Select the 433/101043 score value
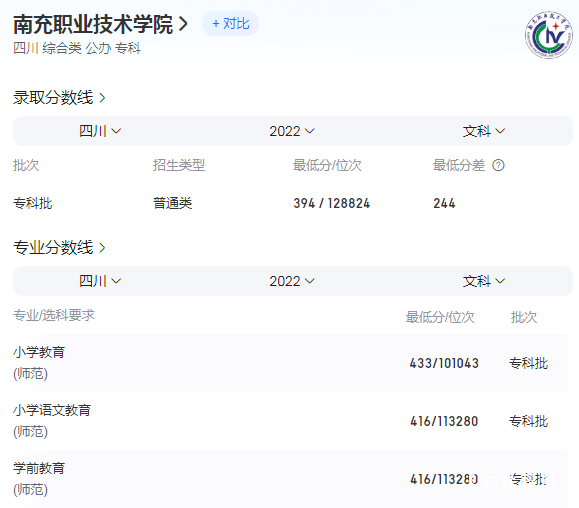This screenshot has height=508, width=579. pos(444,363)
